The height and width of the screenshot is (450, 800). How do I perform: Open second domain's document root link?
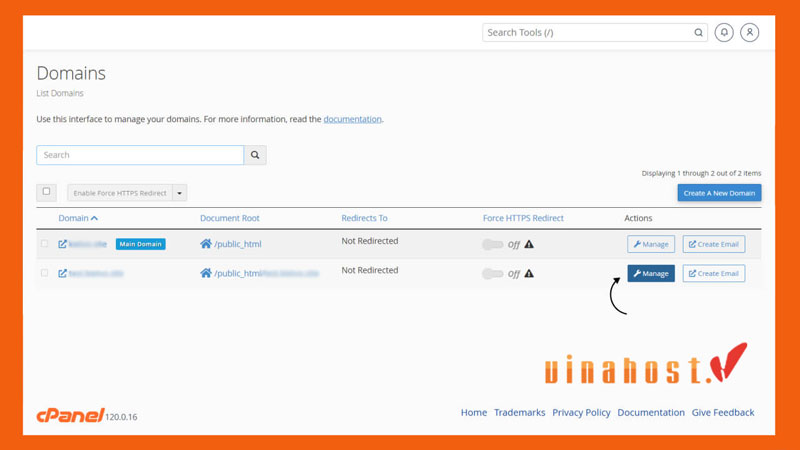point(266,273)
